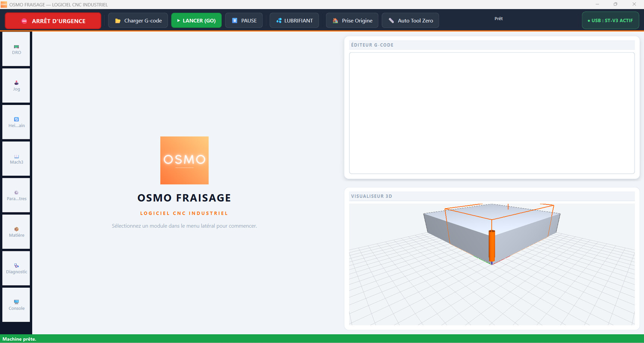
Task: Minimize the OSMO FRAISAGE window
Action: click(x=597, y=4)
